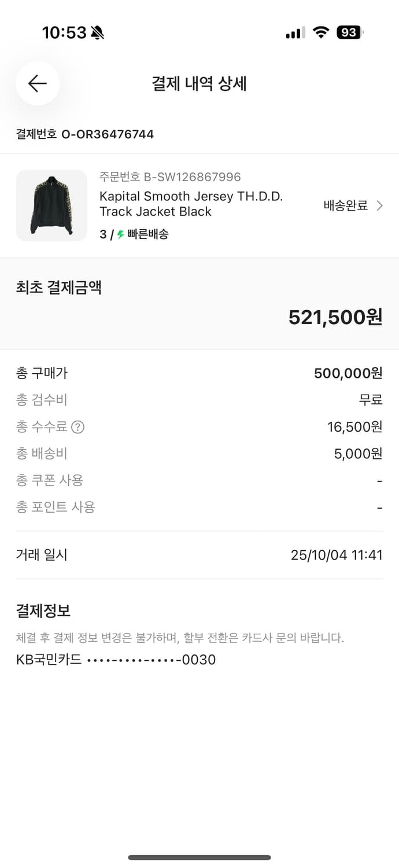This screenshot has height=868, width=399.
Task: Click the back arrow to return
Action: [x=37, y=83]
